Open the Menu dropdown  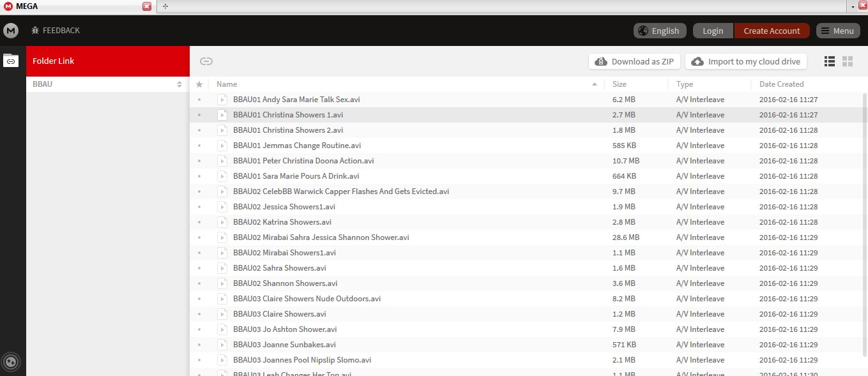[837, 31]
